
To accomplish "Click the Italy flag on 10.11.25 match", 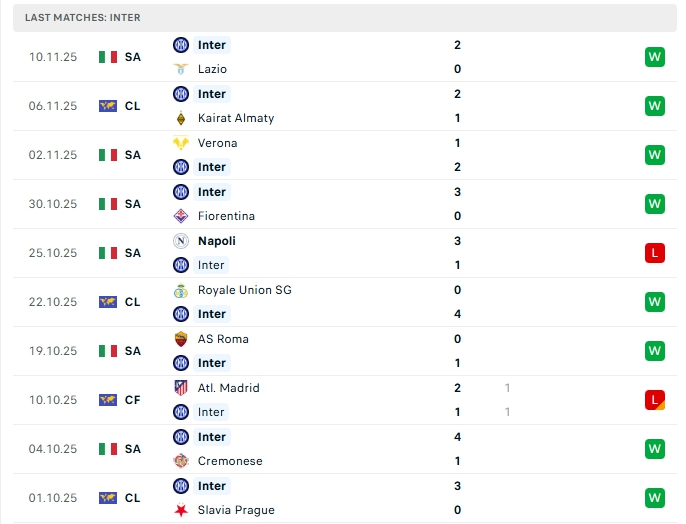I will coord(108,57).
